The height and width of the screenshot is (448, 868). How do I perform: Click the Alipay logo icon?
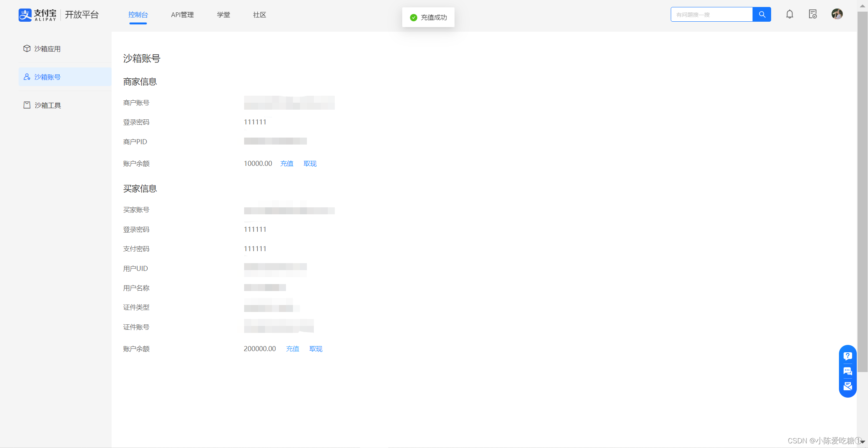[x=25, y=15]
